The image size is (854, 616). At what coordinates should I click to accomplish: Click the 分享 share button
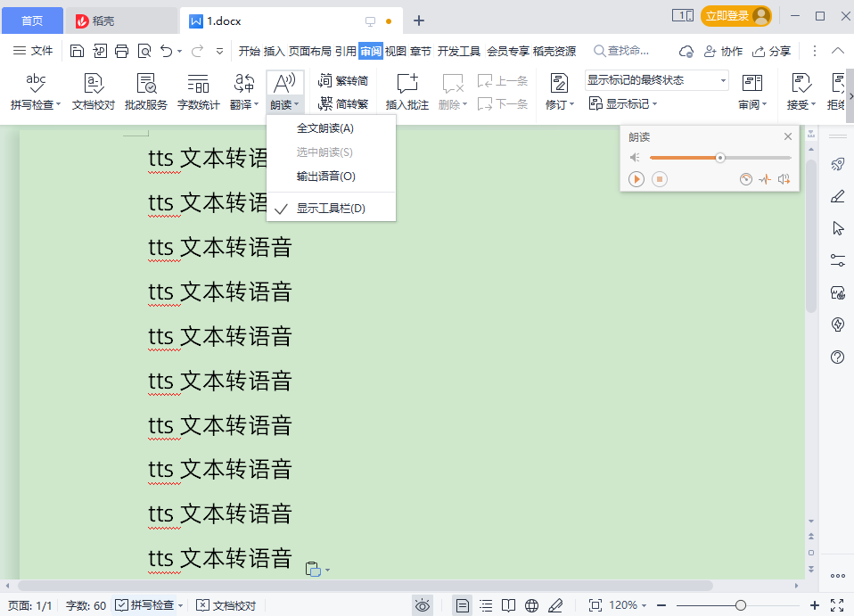[x=771, y=51]
